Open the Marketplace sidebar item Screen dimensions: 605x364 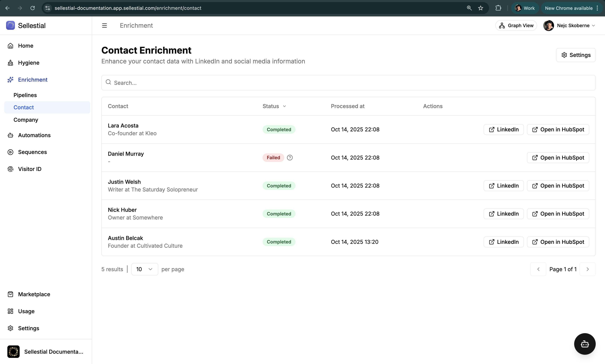click(x=34, y=294)
